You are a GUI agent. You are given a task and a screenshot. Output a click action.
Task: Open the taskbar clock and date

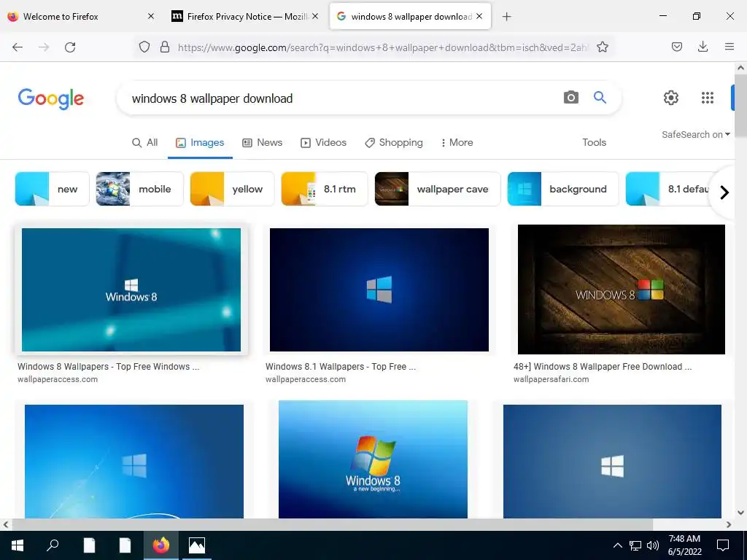[x=684, y=545]
